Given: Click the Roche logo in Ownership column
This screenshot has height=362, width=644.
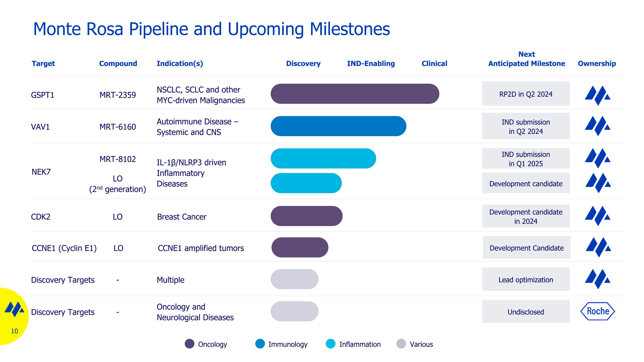Looking at the screenshot, I should [597, 311].
